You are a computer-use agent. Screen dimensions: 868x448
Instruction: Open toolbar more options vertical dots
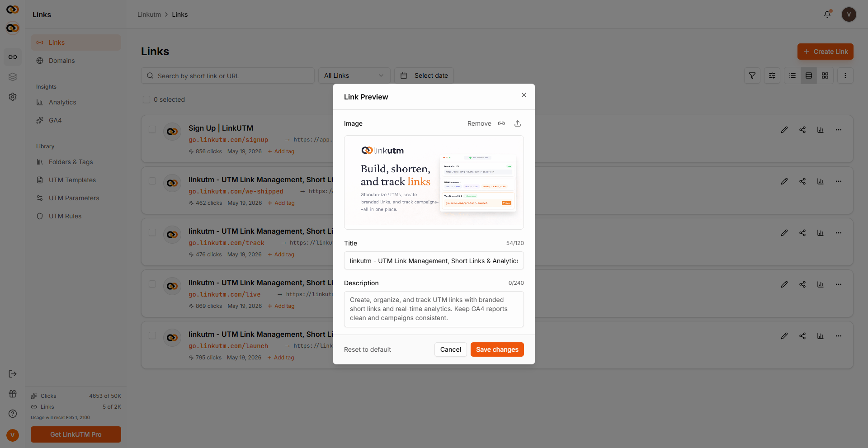(845, 75)
